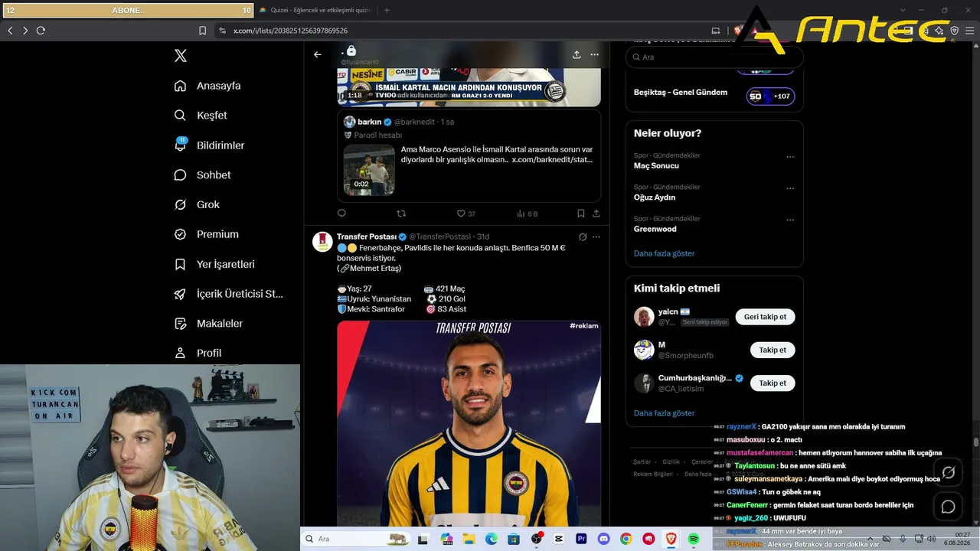
Task: Open Oğuz Aydın trending topic
Action: [x=655, y=197]
